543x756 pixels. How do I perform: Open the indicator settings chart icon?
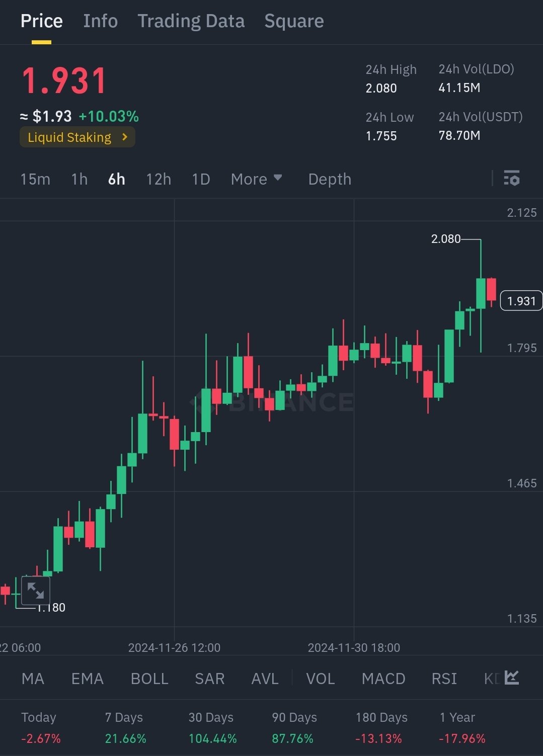point(511,678)
